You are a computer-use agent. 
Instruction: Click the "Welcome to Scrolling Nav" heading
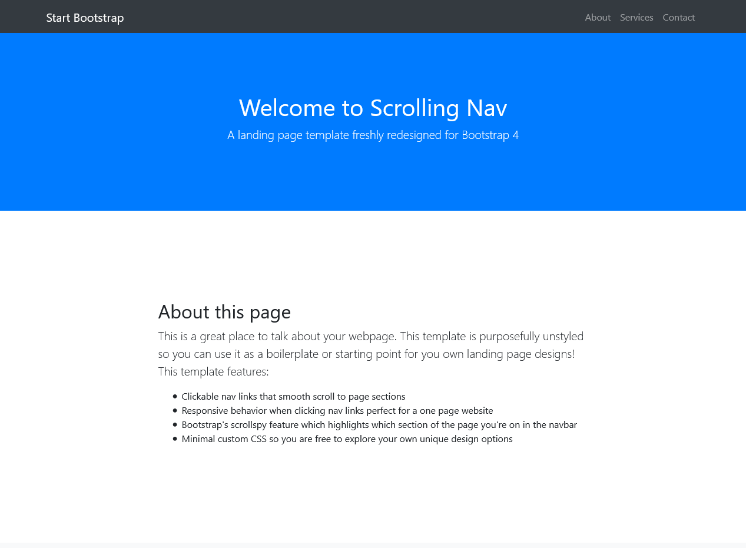pos(373,108)
